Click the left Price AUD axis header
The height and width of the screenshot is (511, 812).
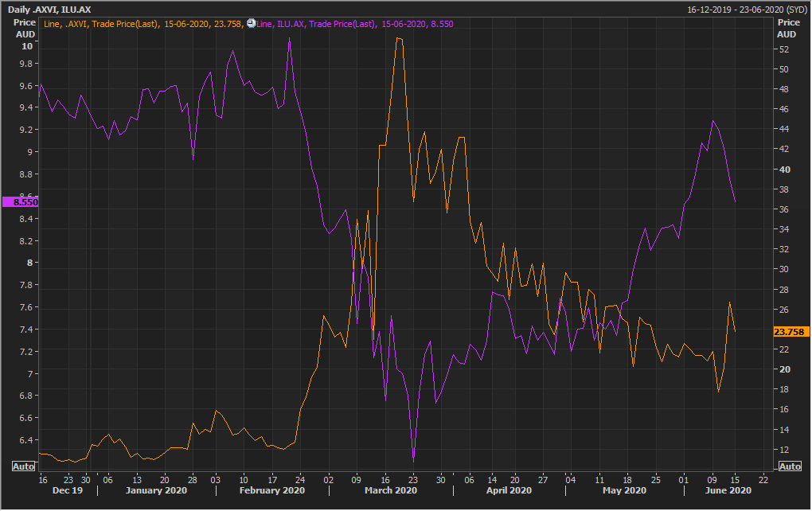(x=25, y=29)
